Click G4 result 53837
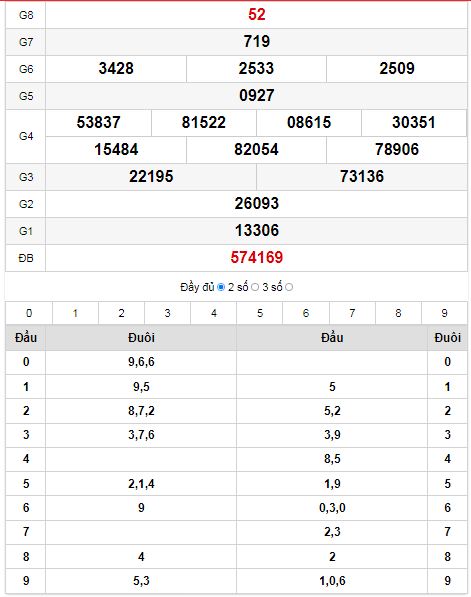471x597 pixels. pos(99,123)
